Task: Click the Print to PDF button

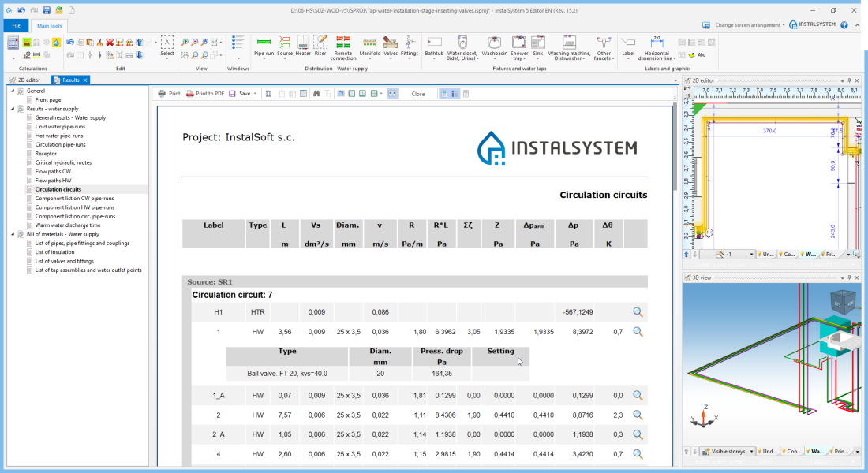Action: click(x=205, y=94)
